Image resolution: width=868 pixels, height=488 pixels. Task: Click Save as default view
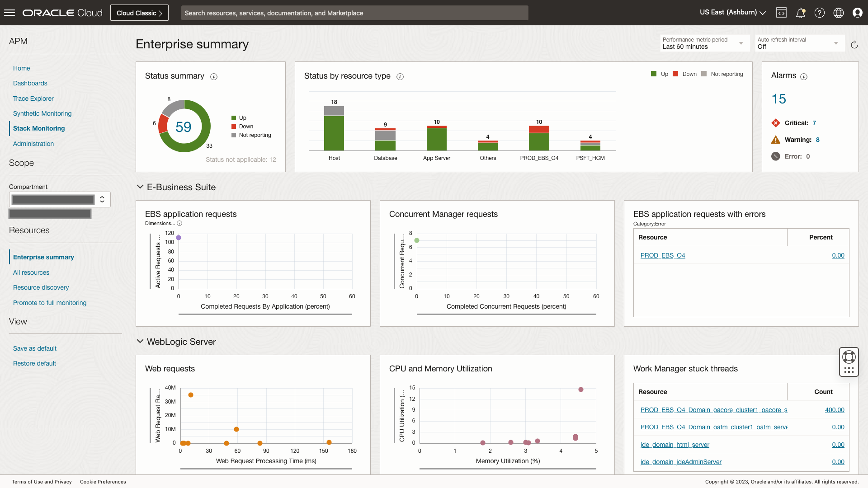[x=34, y=348]
